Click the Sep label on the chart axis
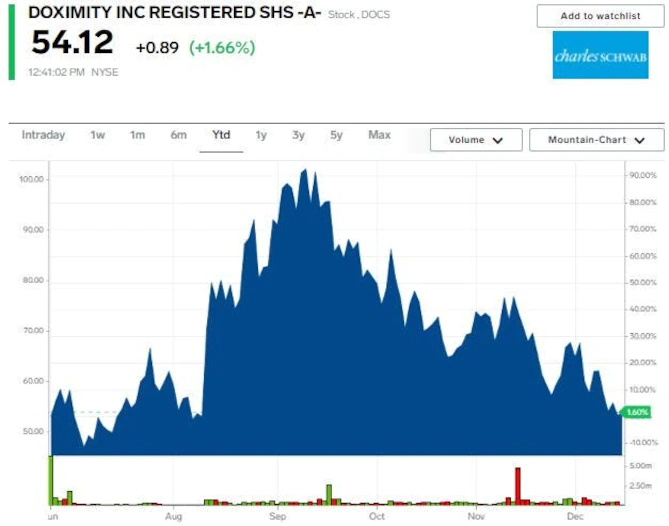The height and width of the screenshot is (526, 669). 277,517
